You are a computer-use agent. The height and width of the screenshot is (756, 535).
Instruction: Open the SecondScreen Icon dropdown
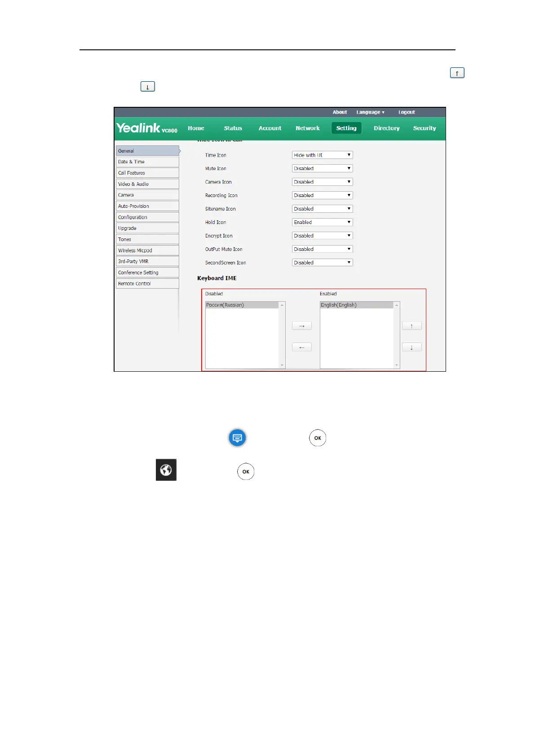(x=323, y=263)
